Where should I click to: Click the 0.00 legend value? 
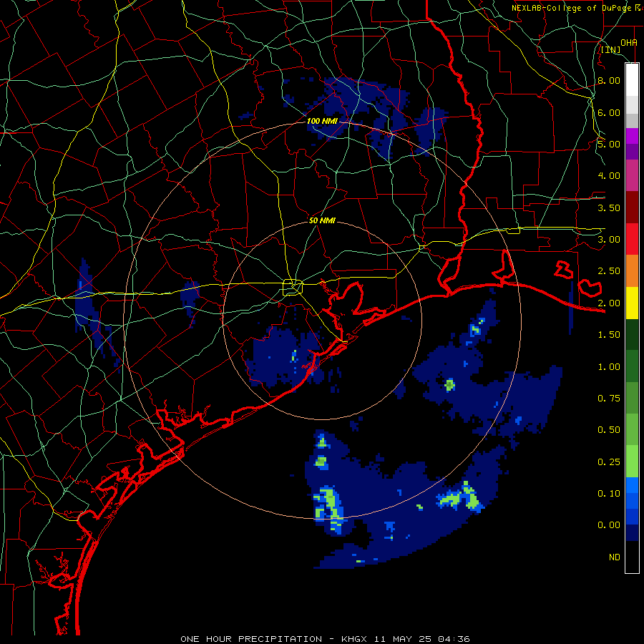click(609, 525)
